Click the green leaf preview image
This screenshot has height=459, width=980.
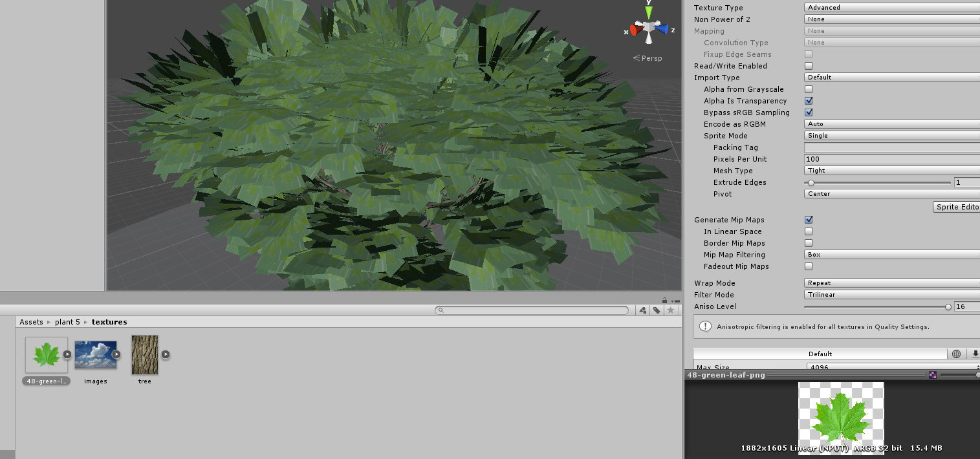(841, 418)
